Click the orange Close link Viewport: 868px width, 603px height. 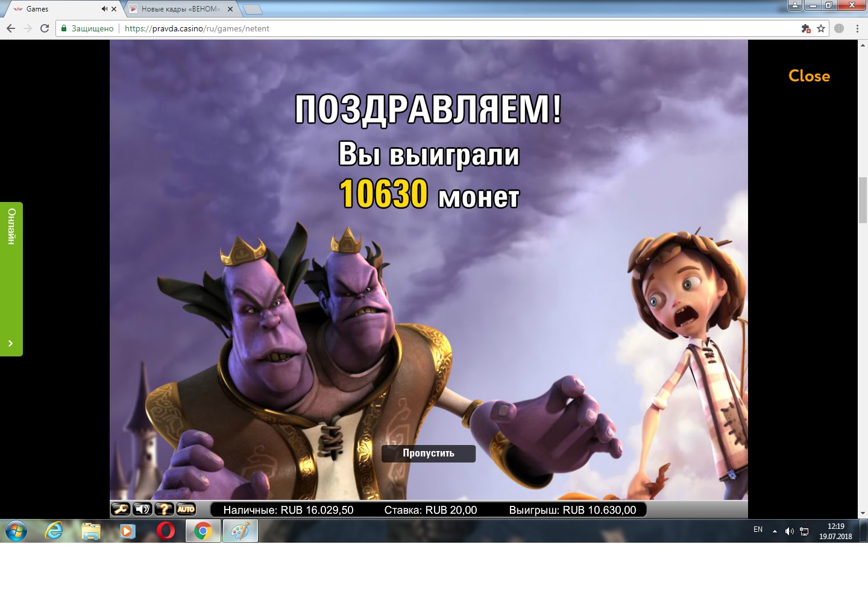tap(809, 76)
